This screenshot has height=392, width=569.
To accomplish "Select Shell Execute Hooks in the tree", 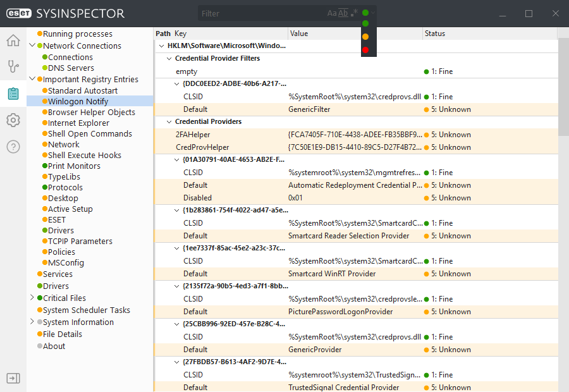I will [85, 155].
